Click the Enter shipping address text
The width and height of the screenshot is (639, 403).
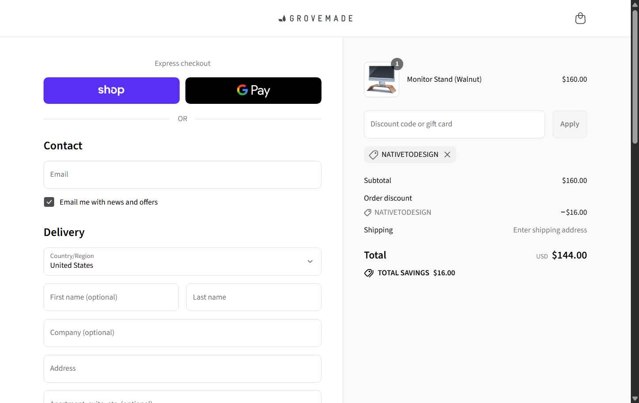tap(550, 230)
